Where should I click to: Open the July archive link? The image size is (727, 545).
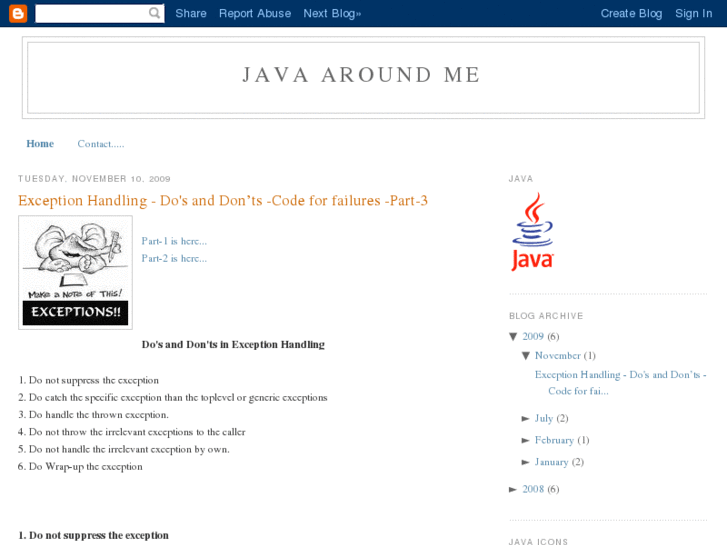pos(544,418)
